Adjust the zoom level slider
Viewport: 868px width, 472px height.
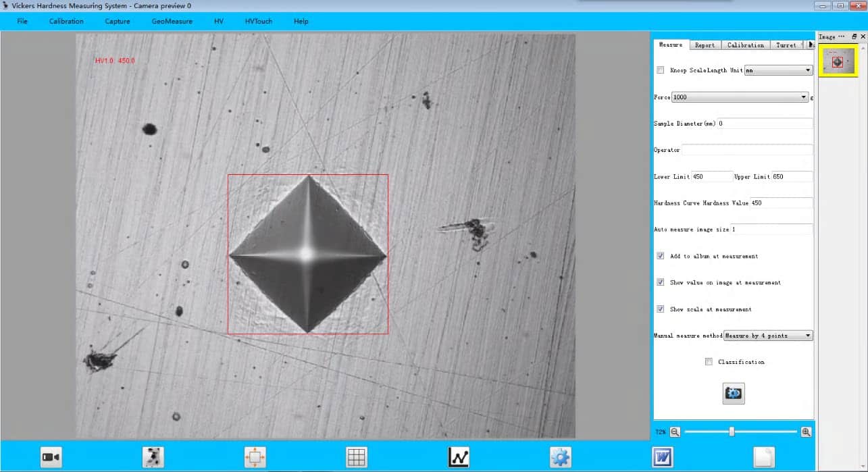[732, 431]
